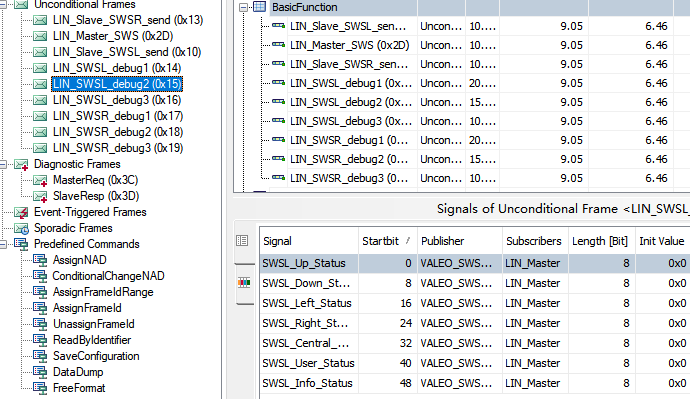Click startbit value 8 of SWSL_Down signal
The width and height of the screenshot is (690, 399).
[408, 283]
